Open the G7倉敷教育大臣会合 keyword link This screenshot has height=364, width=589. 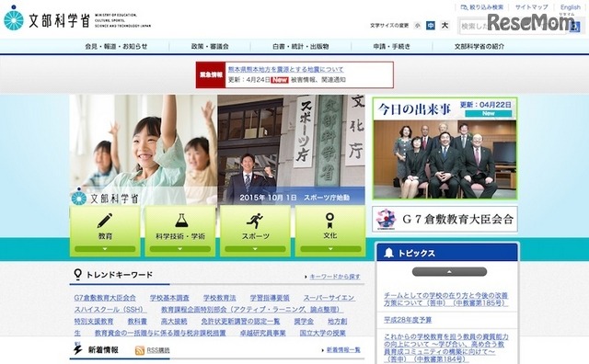click(105, 298)
